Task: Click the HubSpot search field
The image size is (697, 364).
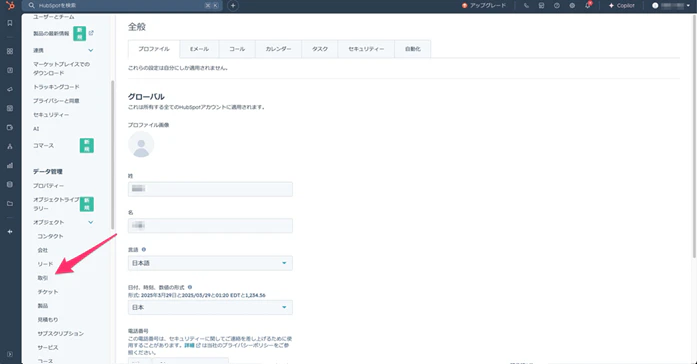Action: click(122, 5)
